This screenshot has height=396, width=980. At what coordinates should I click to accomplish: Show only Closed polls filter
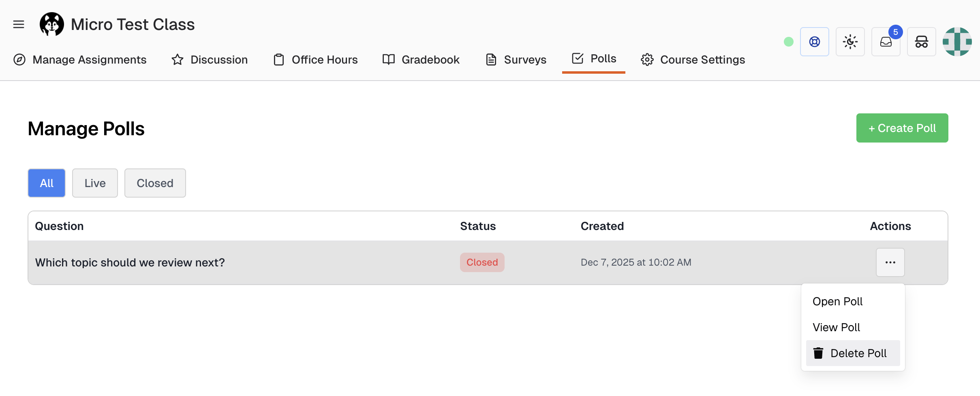coord(155,183)
